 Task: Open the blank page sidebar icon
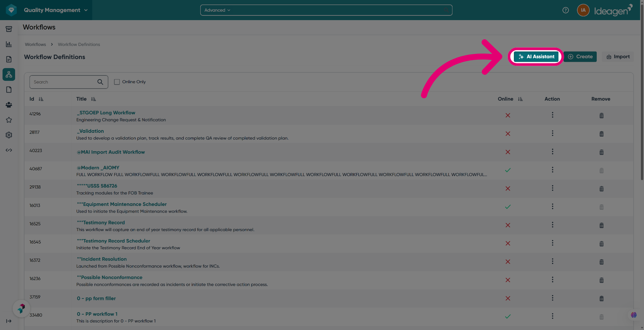[9, 90]
